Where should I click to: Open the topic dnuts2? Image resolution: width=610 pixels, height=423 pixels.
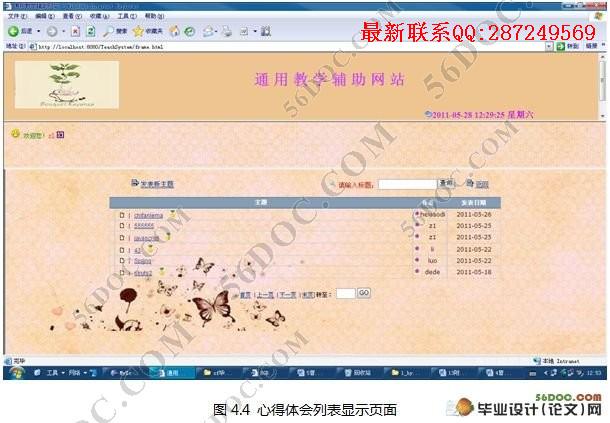point(143,273)
